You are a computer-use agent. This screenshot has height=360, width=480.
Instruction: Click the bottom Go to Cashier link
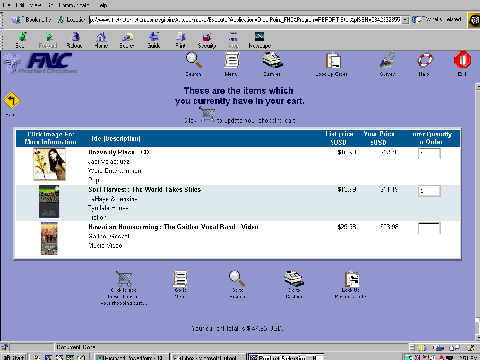294,284
